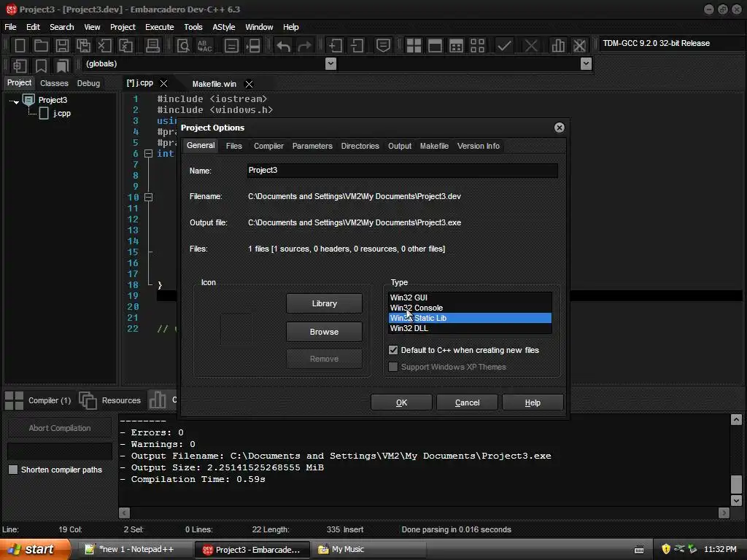This screenshot has width=747, height=560.
Task: Cancel the Project Options dialog
Action: click(x=468, y=402)
